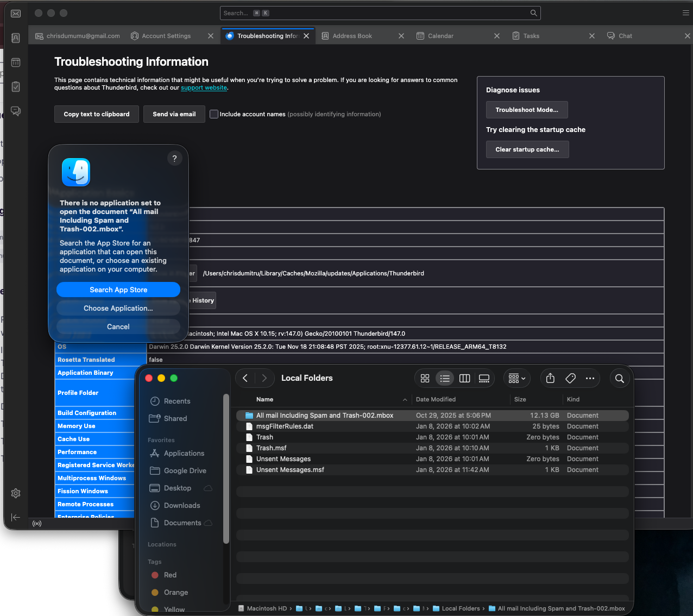This screenshot has height=616, width=693.
Task: Click the Finder search magnifier
Action: click(x=620, y=379)
